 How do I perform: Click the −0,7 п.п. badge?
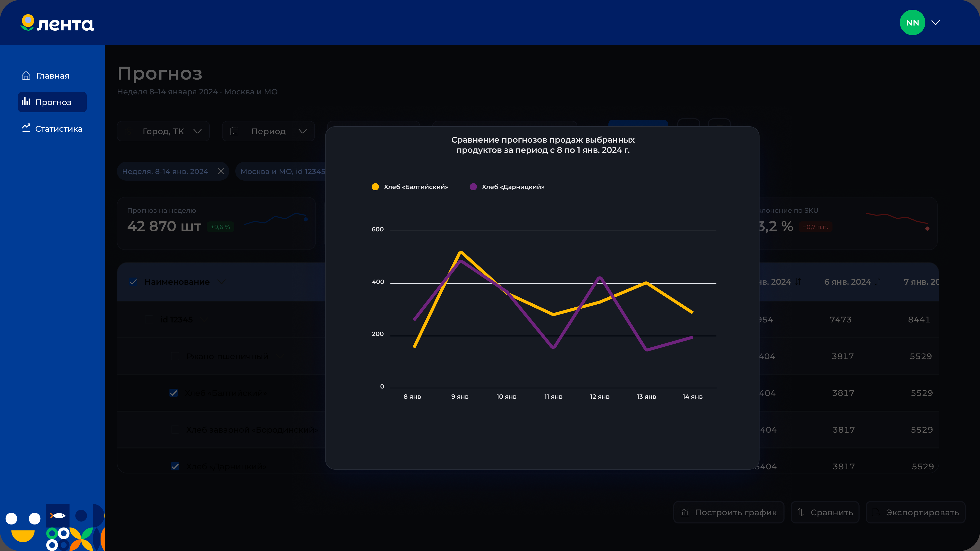point(815,227)
